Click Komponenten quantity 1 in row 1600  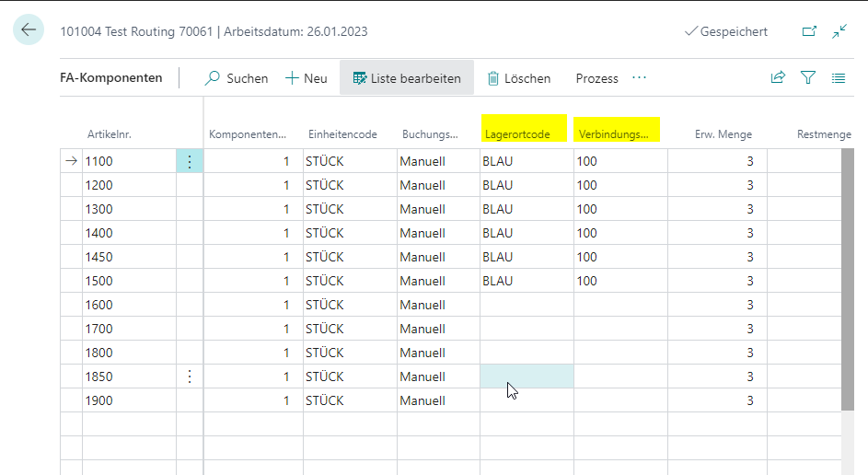click(x=253, y=305)
